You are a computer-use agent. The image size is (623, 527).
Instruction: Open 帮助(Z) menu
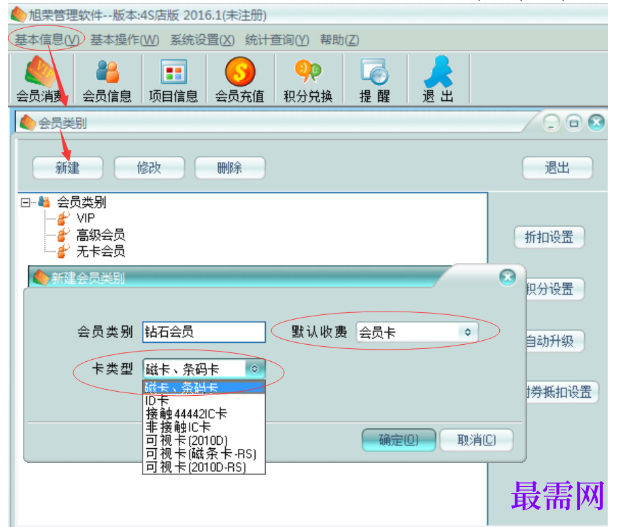pos(340,39)
